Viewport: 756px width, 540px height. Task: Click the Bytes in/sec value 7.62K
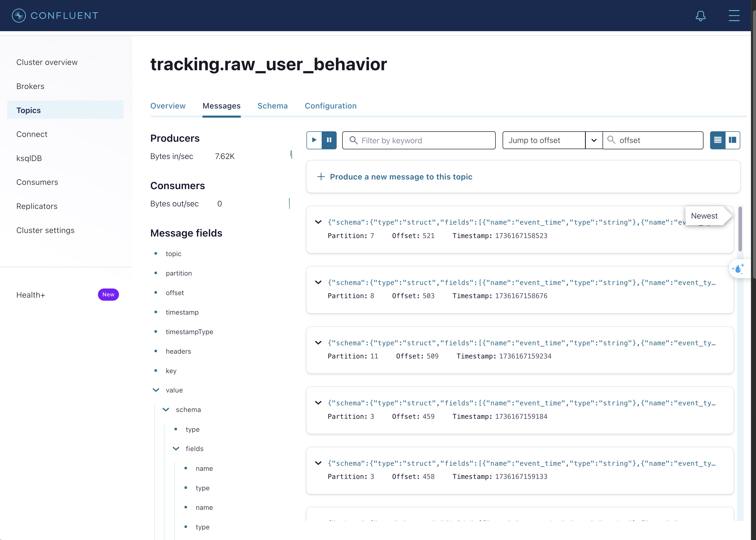pyautogui.click(x=225, y=156)
